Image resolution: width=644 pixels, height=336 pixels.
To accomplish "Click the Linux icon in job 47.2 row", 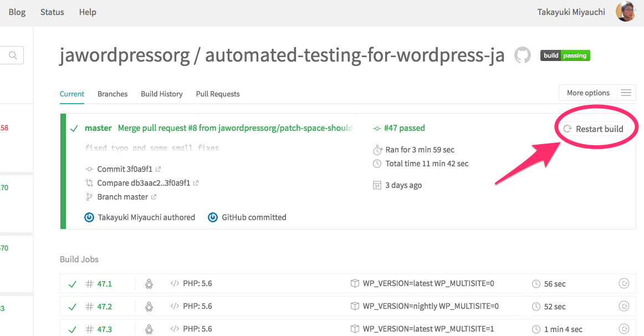I will click(x=149, y=306).
